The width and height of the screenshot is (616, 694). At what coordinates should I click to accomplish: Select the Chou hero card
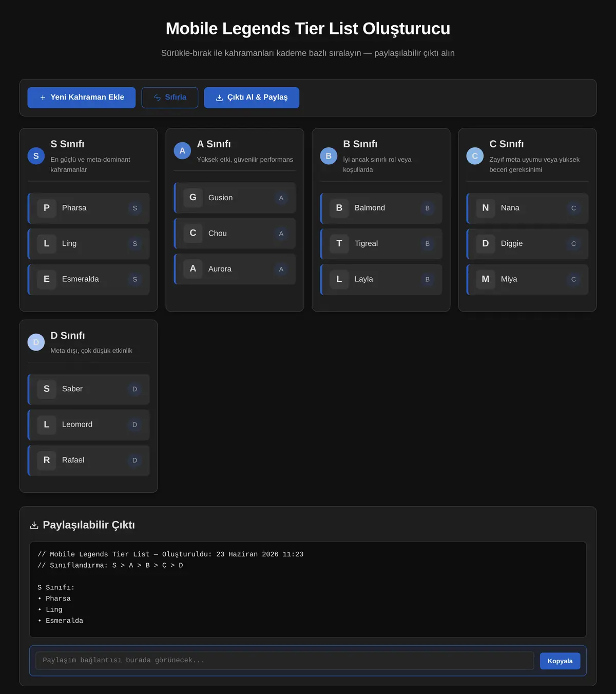235,234
